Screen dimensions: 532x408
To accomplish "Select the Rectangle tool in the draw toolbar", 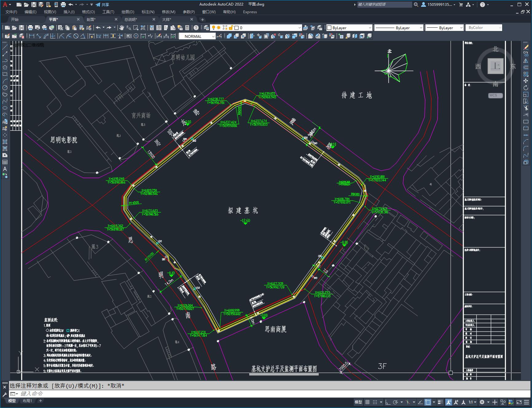I will 5,74.
